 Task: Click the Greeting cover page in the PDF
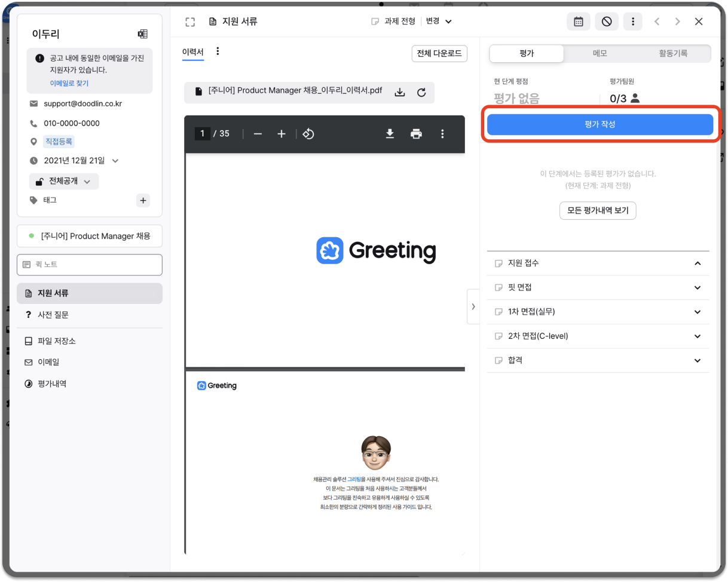(325, 260)
